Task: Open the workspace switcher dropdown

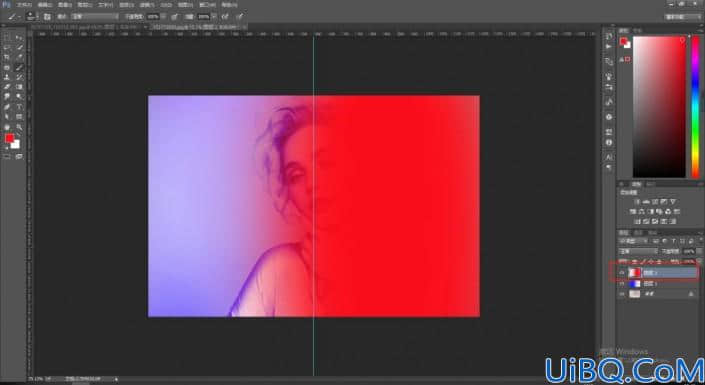Action: [x=683, y=17]
